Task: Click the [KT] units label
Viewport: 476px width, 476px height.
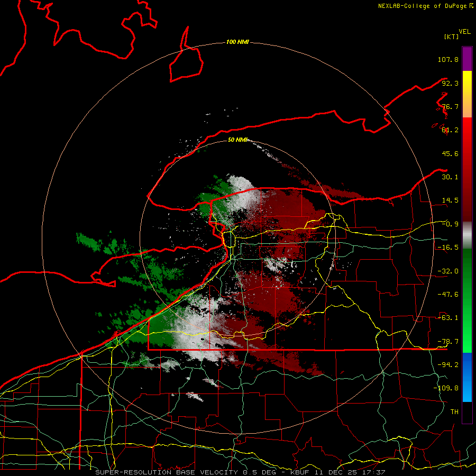Action: tap(451, 36)
